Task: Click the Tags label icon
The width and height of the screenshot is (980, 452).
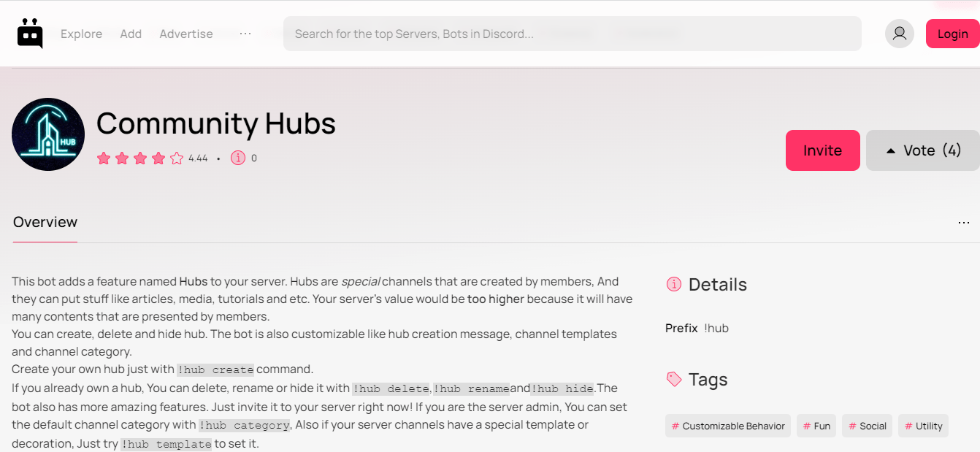Action: tap(674, 380)
